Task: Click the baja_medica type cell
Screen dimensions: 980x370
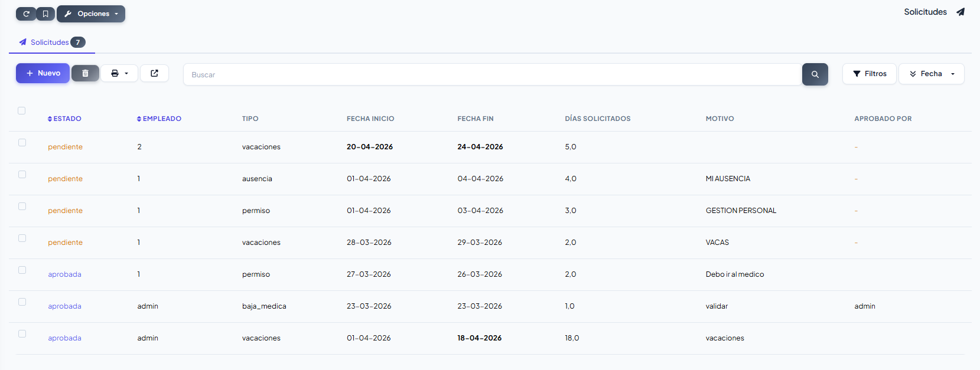Action: click(264, 306)
